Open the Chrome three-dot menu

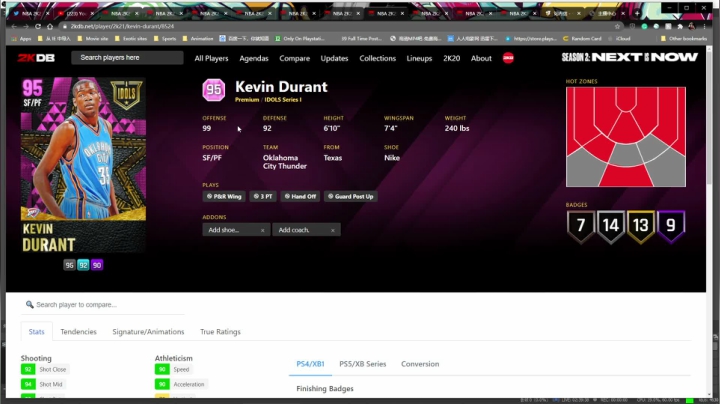tap(704, 27)
